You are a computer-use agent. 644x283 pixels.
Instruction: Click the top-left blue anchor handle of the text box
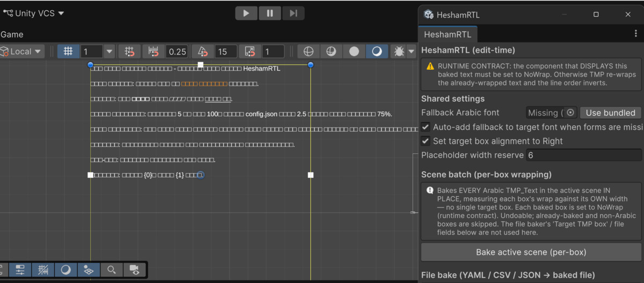pos(90,65)
